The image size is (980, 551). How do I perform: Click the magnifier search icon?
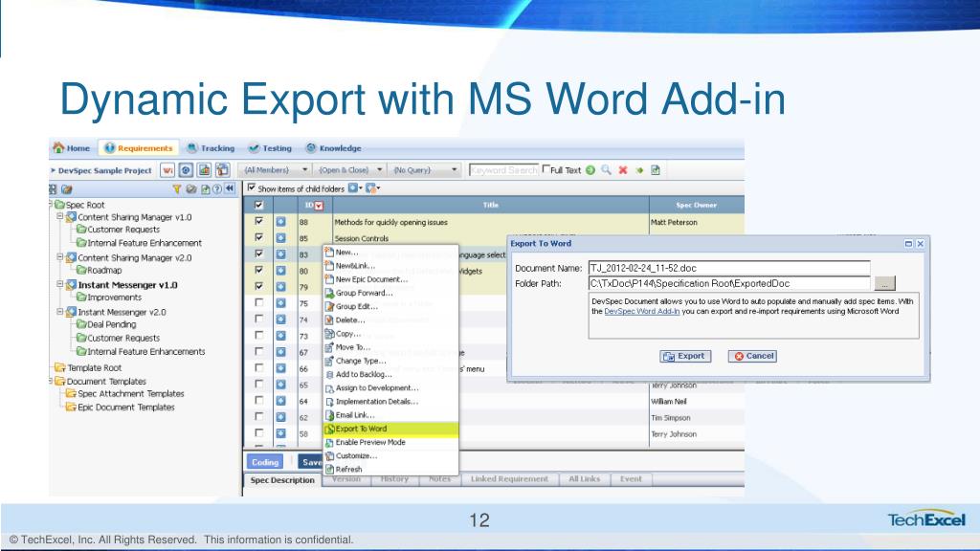pos(606,170)
